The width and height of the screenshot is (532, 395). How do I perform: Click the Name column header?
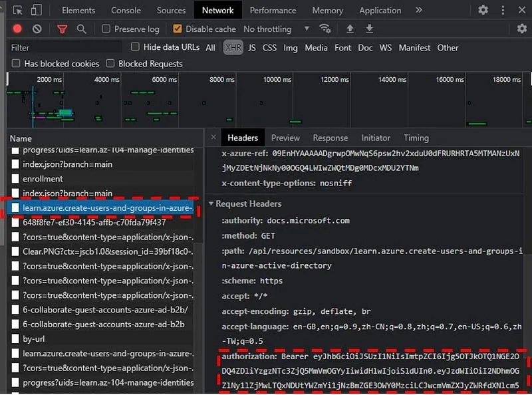105,138
